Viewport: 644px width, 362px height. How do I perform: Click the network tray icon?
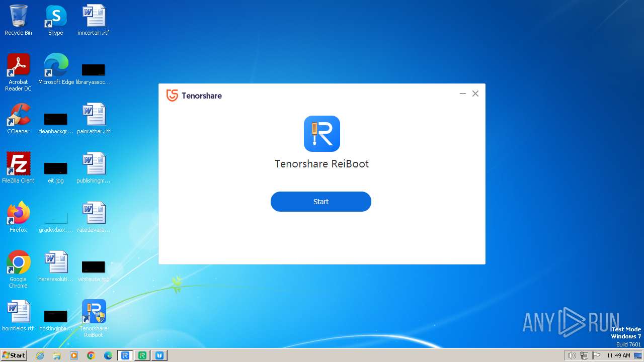[584, 355]
